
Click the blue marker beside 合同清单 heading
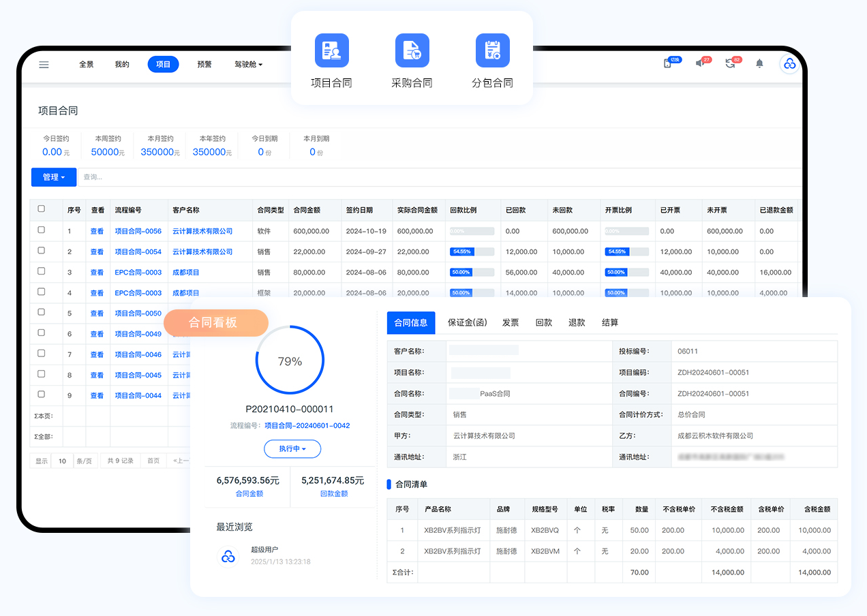pyautogui.click(x=389, y=484)
